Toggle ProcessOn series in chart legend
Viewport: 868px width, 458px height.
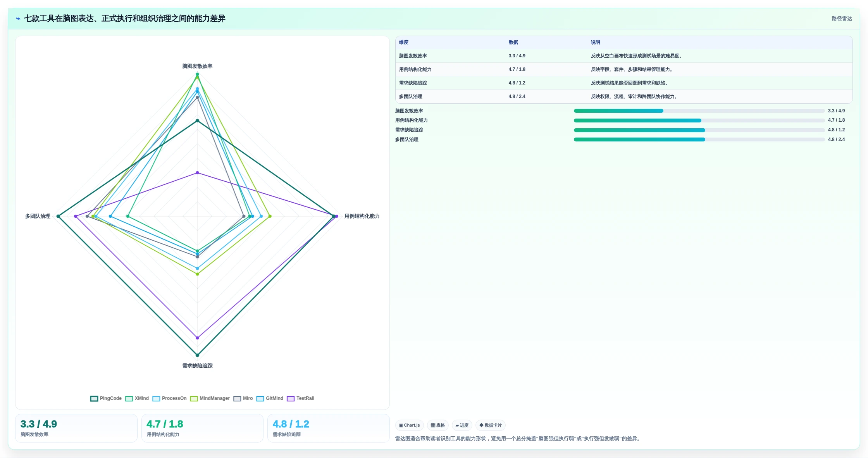pos(170,398)
